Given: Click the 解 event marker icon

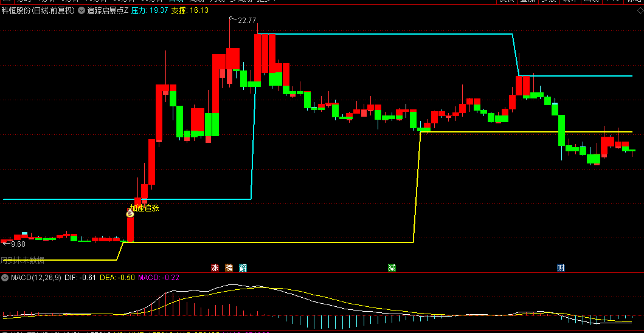Looking at the screenshot, I should coord(243,268).
